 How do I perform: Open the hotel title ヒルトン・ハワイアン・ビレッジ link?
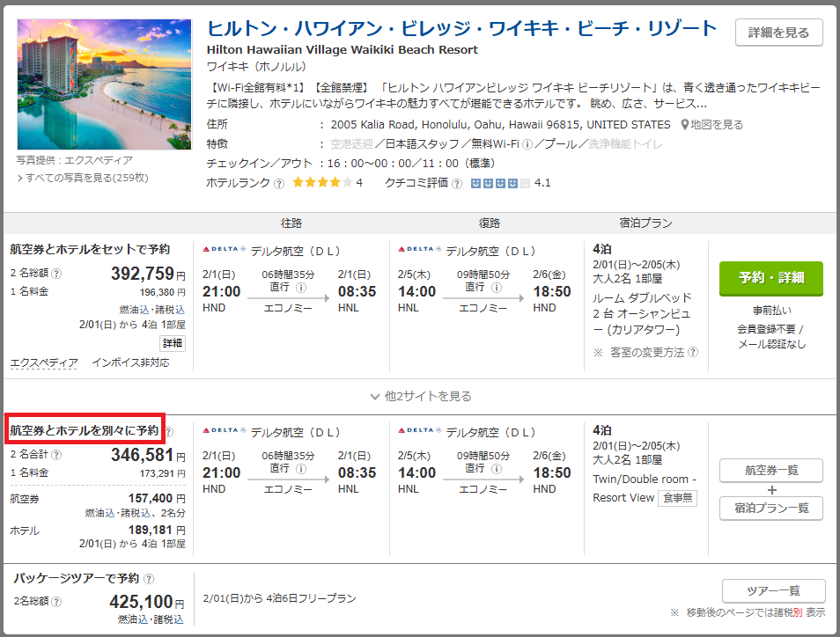461,28
